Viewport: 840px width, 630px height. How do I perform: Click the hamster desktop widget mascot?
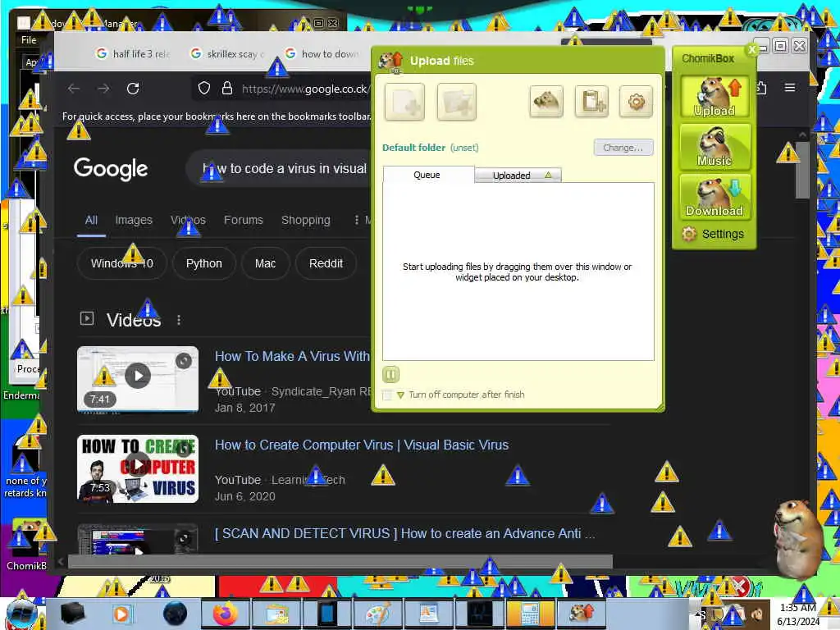coord(798,538)
